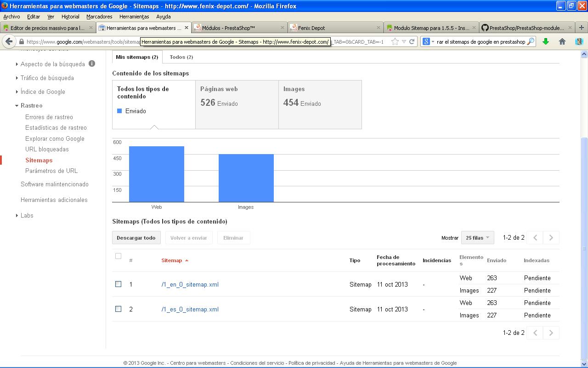The width and height of the screenshot is (588, 368).
Task: Go to previous page arrow above the sitemaps table
Action: (535, 238)
